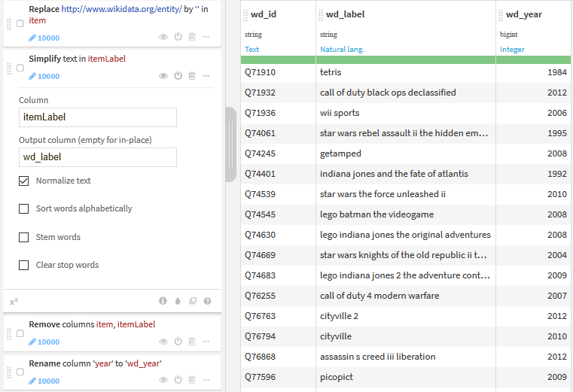
Task: Disable the Replace step with its power icon
Action: (x=178, y=37)
